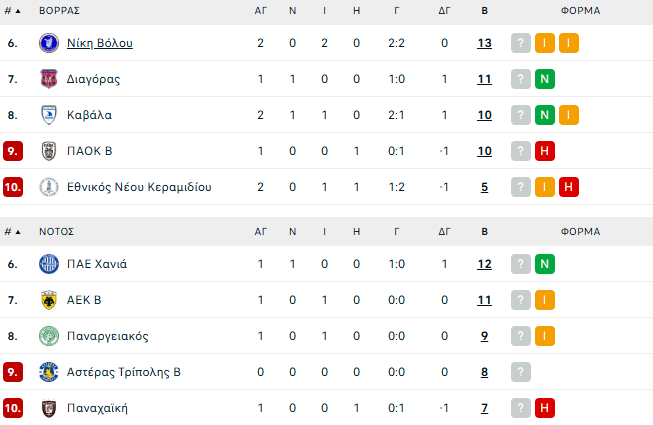Click the Παναχαϊκή team crest
The width and height of the screenshot is (653, 425).
pos(48,408)
